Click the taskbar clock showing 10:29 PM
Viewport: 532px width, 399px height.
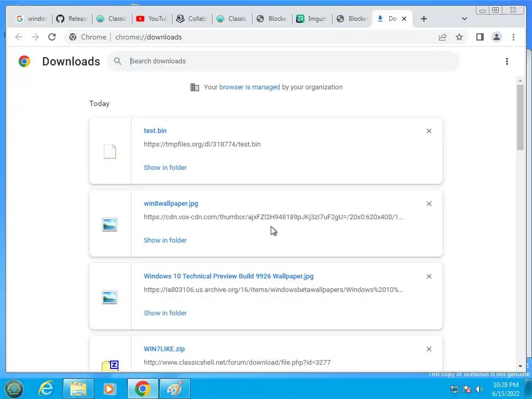click(506, 389)
